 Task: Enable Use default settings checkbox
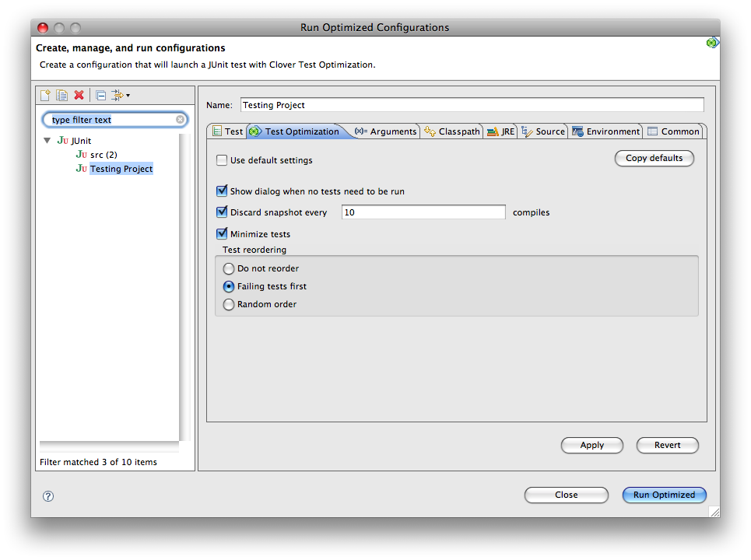222,160
